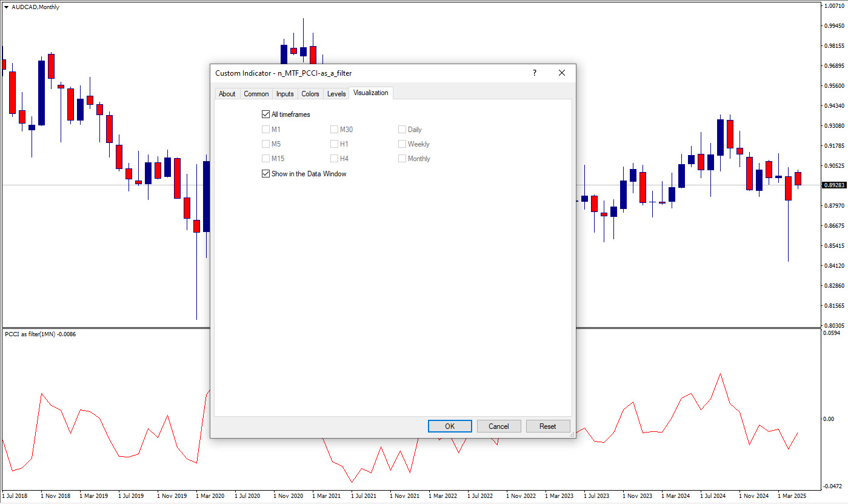Confirm with the OK button
848x504 pixels.
click(x=450, y=426)
